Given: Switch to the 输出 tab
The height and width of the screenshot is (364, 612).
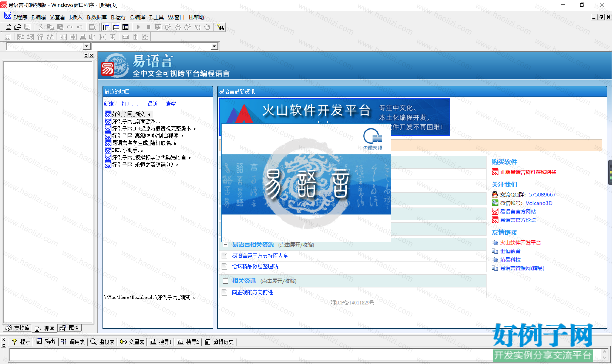Looking at the screenshot, I should click(x=46, y=341).
